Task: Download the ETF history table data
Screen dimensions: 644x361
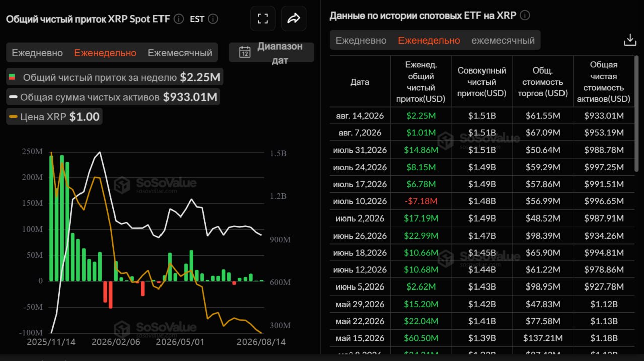Action: coord(630,40)
